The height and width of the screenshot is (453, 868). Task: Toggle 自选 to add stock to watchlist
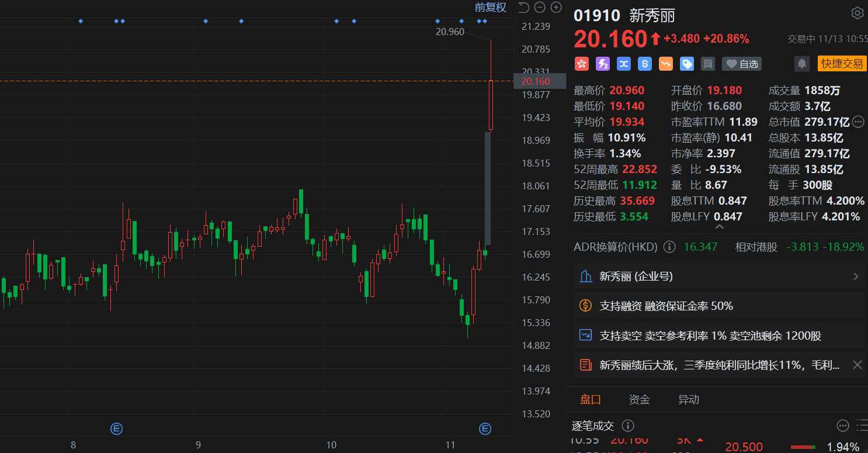point(741,64)
